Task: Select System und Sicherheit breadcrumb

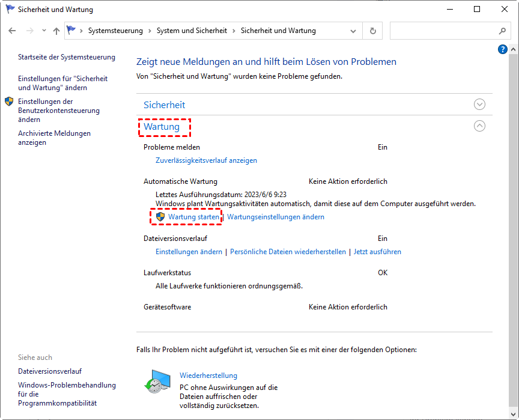Action: (x=192, y=31)
